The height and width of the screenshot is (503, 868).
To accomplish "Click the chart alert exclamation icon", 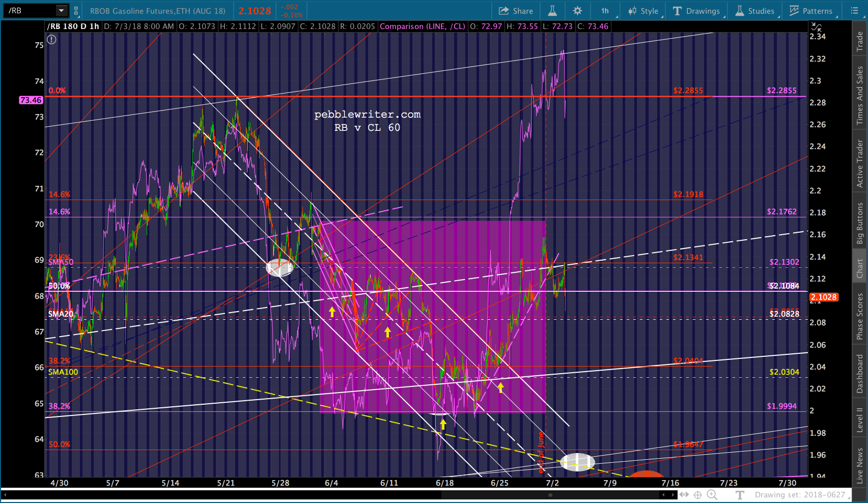I will 51,40.
